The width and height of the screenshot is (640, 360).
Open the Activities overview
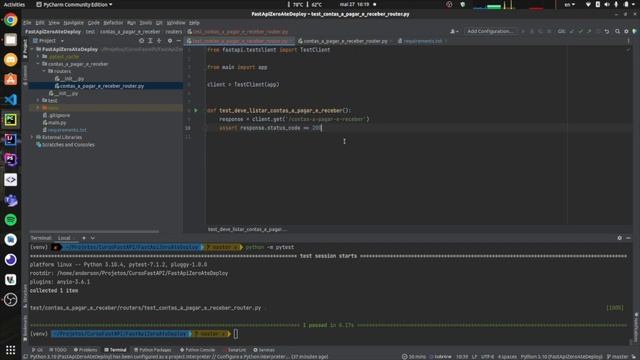point(14,4)
